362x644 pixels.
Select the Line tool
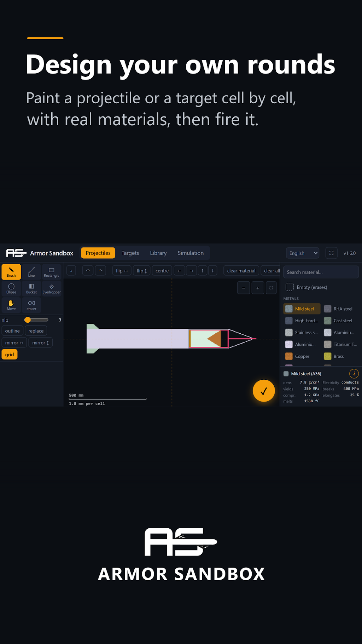point(31,272)
